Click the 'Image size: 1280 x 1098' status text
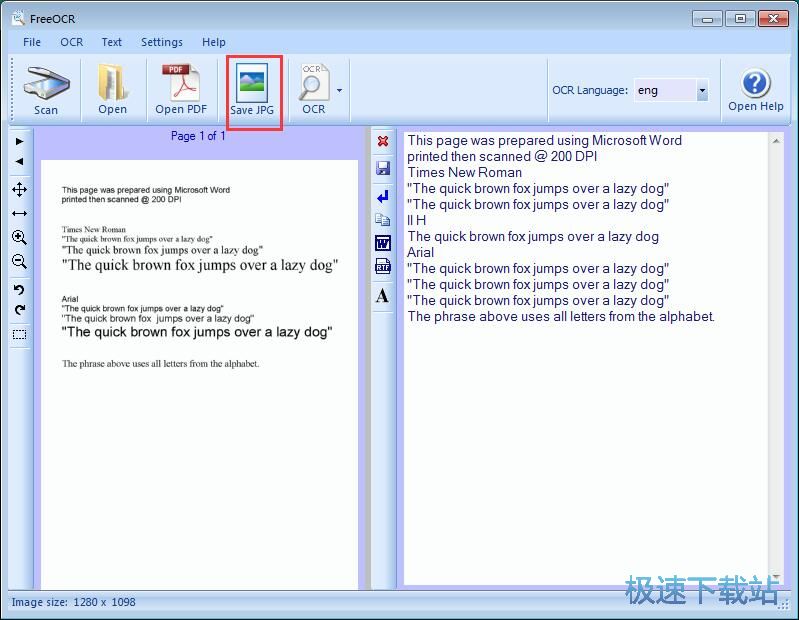This screenshot has width=799, height=620. pyautogui.click(x=73, y=602)
